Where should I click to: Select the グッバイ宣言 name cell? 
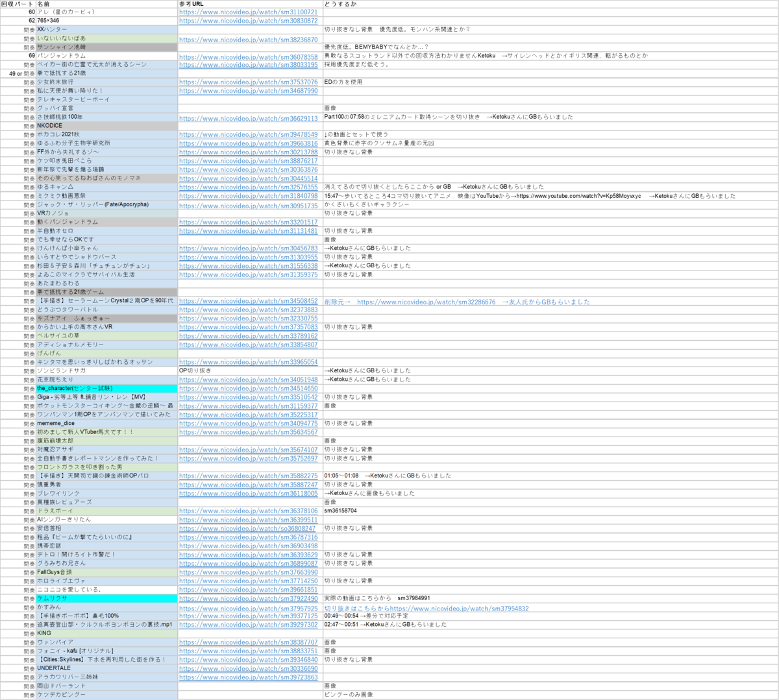click(106, 108)
